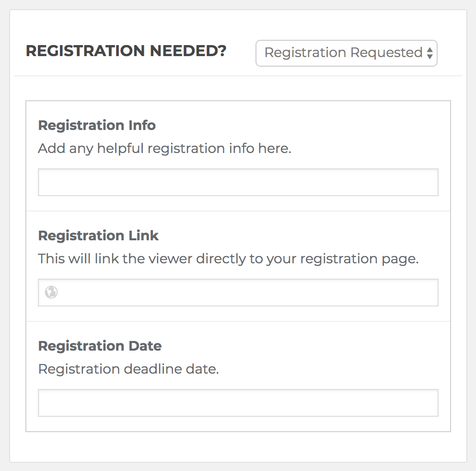
Task: Click the Registration Link label
Action: click(98, 235)
